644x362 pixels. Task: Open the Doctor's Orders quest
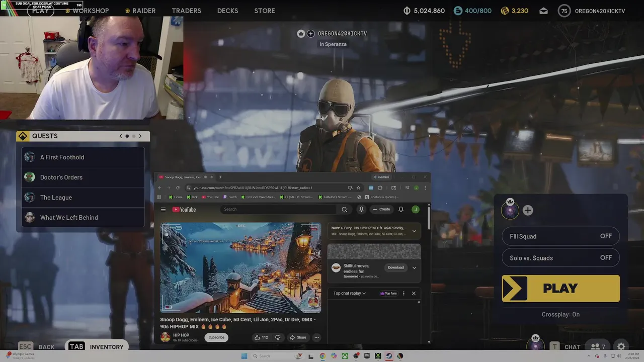pyautogui.click(x=83, y=177)
